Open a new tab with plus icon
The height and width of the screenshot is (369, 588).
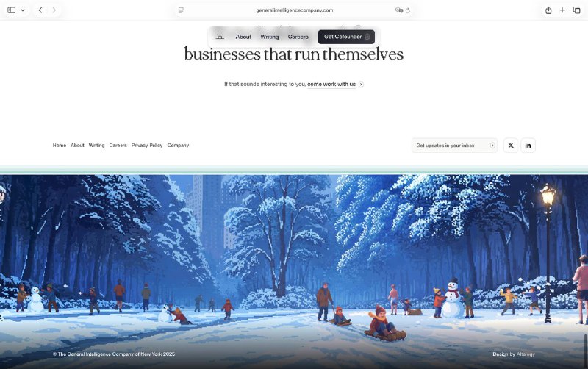(562, 10)
